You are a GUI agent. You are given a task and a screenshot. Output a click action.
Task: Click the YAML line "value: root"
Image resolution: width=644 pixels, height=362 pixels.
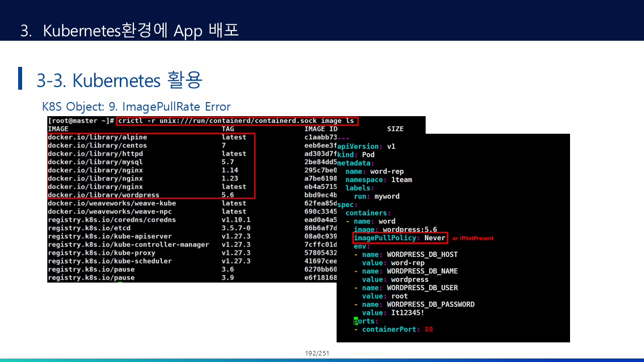(x=385, y=296)
